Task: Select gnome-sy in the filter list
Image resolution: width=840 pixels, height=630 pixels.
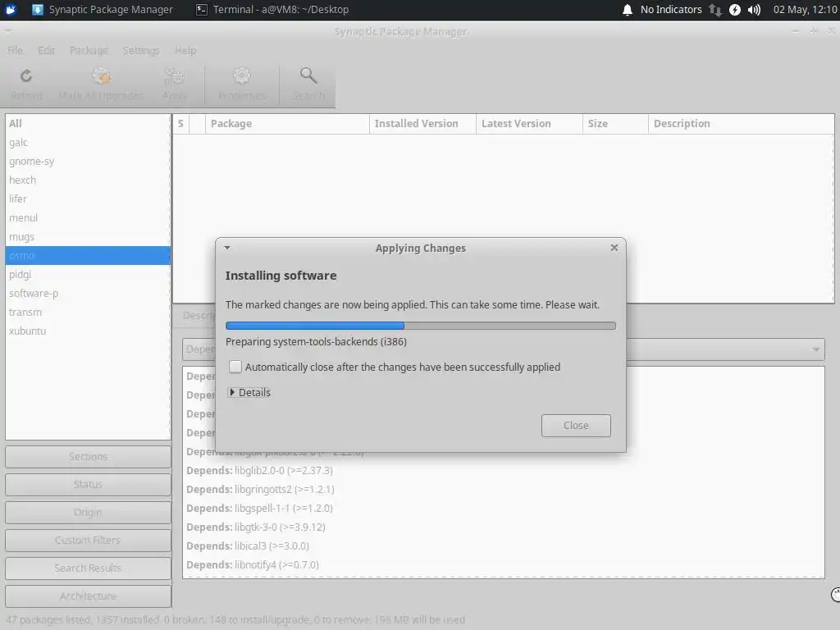Action: 88,162
